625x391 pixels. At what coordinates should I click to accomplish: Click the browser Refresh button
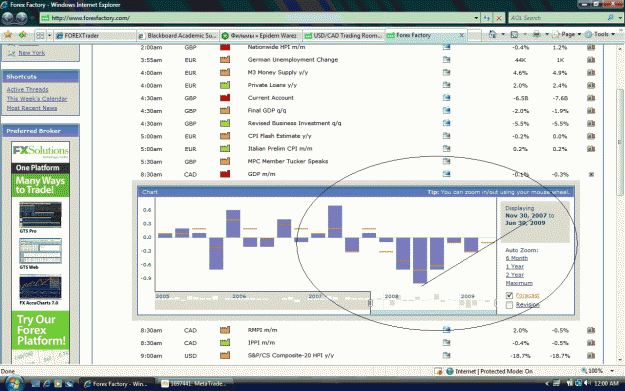pos(487,18)
